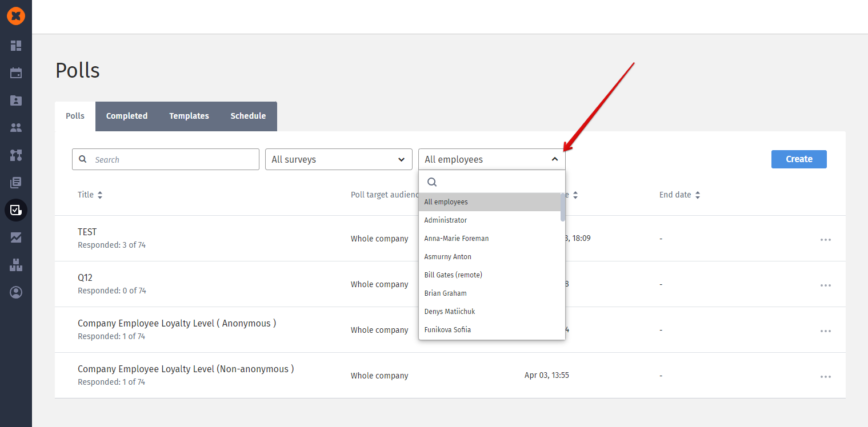
Task: Open the All surveys dropdown
Action: click(x=339, y=159)
